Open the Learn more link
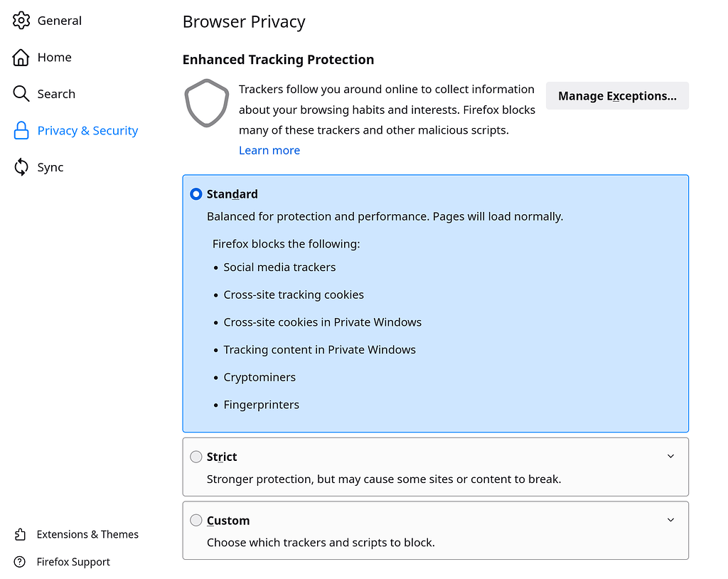728x579 pixels. pyautogui.click(x=269, y=150)
